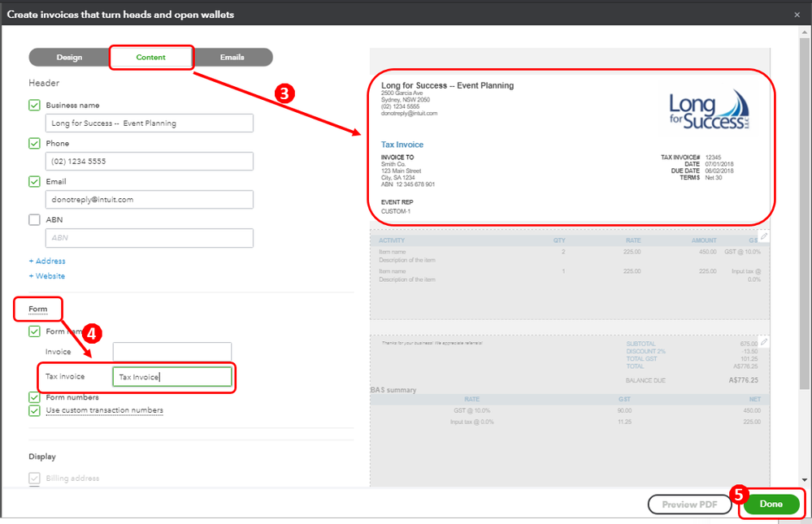This screenshot has height=524, width=812.
Task: Edit footer section with pencil icon
Action: coord(764,342)
